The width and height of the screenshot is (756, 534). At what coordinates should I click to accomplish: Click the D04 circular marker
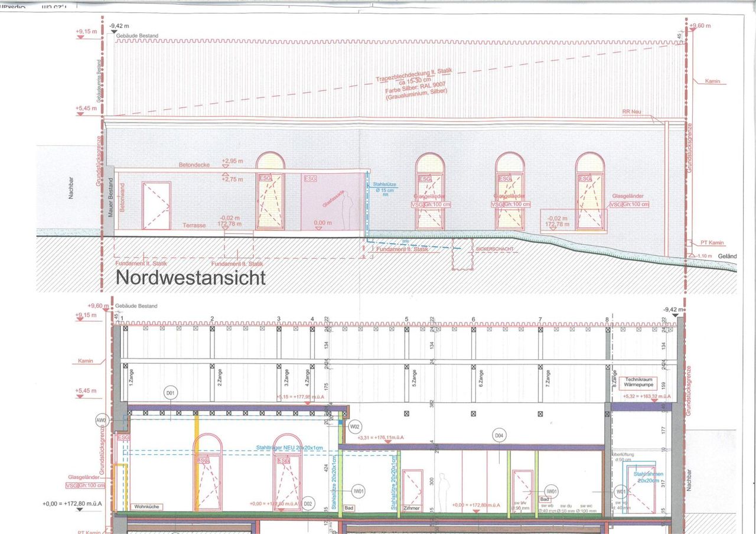(499, 436)
